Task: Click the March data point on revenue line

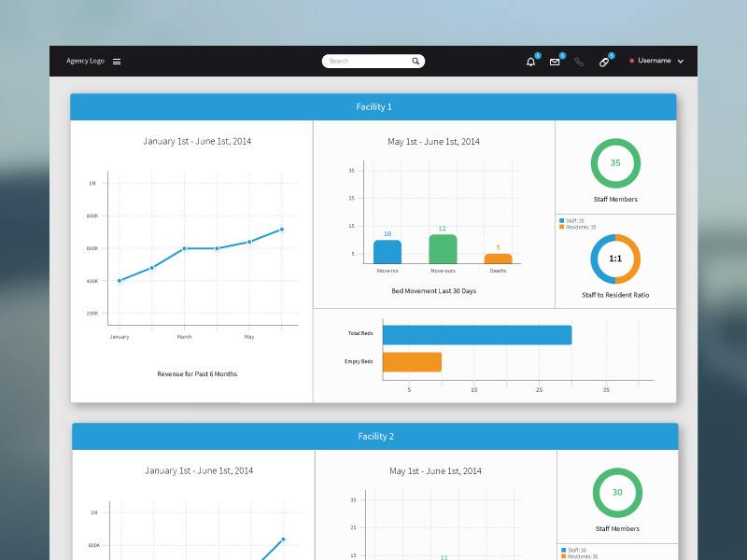Action: coord(184,248)
